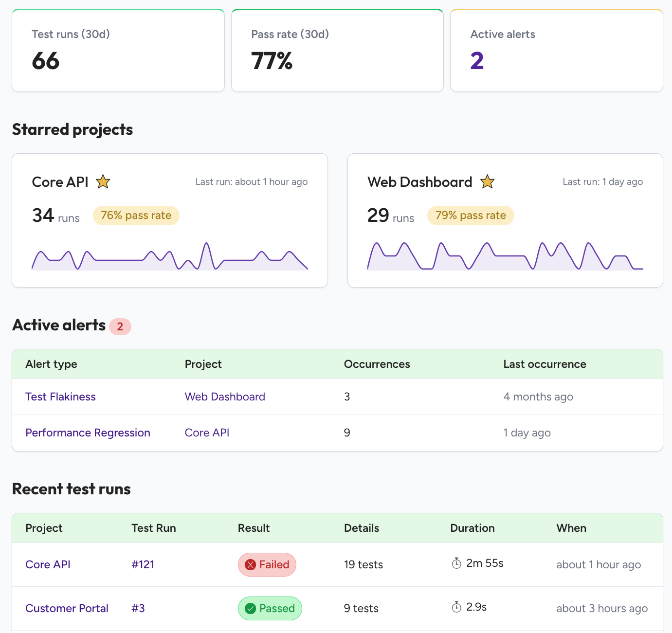Image resolution: width=672 pixels, height=633 pixels.
Task: Open Core API in recent test runs
Action: [x=48, y=564]
